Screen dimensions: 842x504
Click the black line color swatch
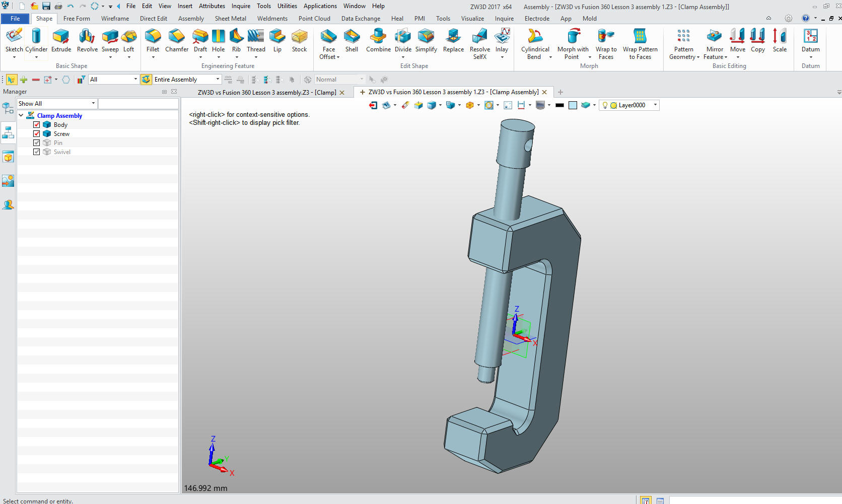pos(559,105)
